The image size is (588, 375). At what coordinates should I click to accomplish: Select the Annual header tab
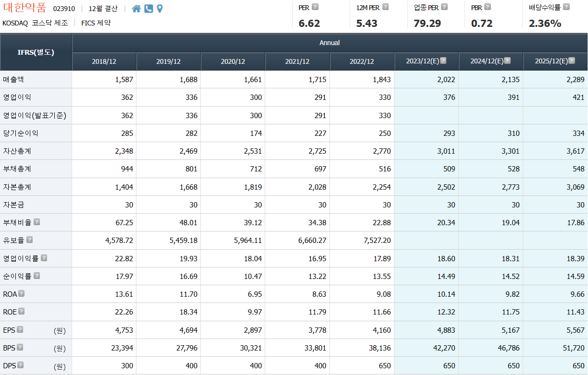coord(330,43)
